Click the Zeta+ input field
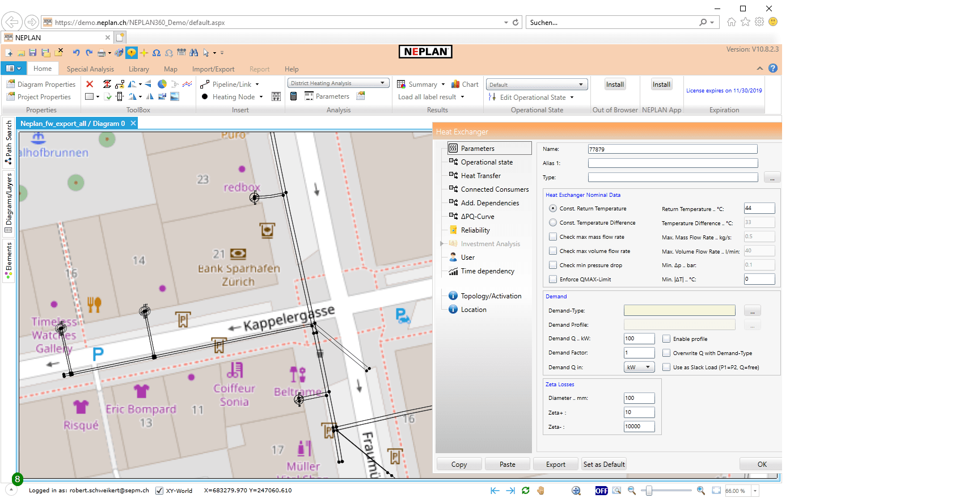The image size is (980, 498). (x=639, y=412)
